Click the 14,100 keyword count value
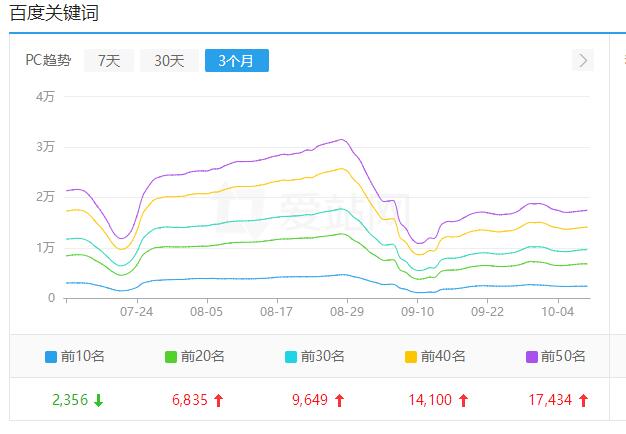Image resolution: width=626 pixels, height=434 pixels. coord(430,400)
